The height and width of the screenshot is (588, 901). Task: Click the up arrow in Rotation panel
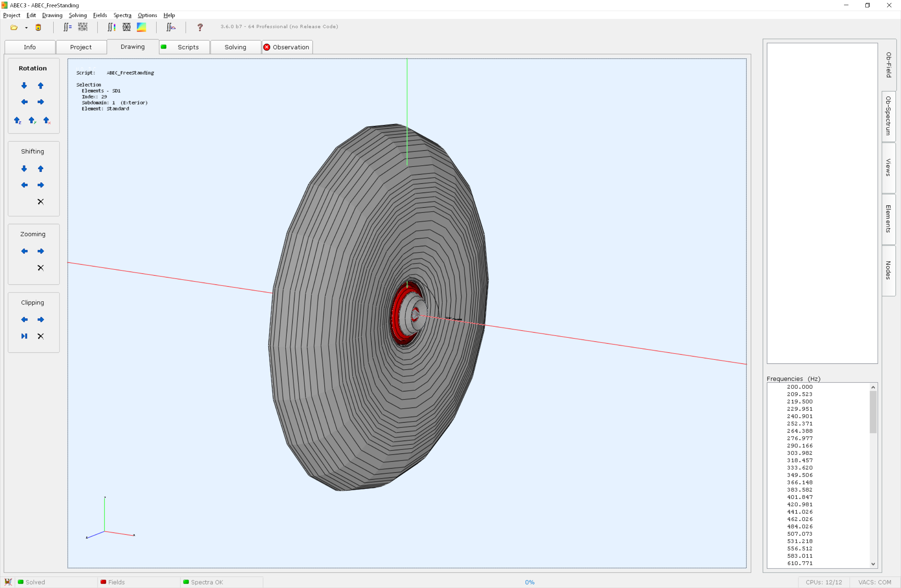pos(40,86)
